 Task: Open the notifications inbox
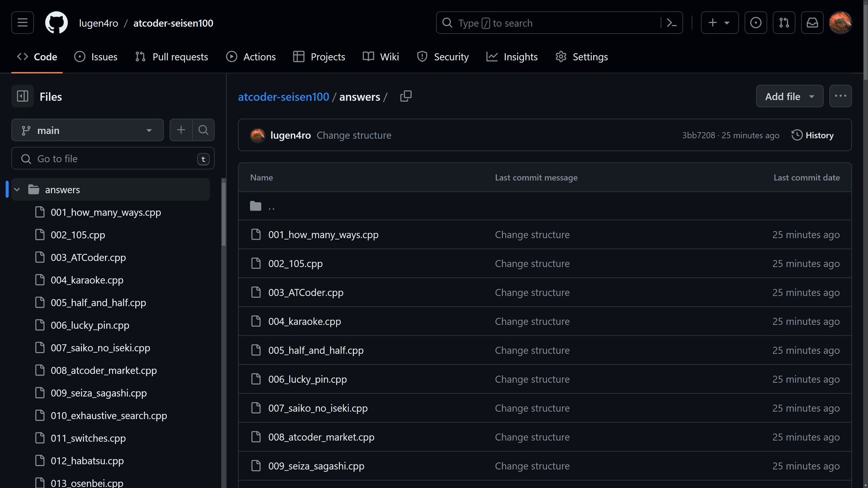pos(812,23)
